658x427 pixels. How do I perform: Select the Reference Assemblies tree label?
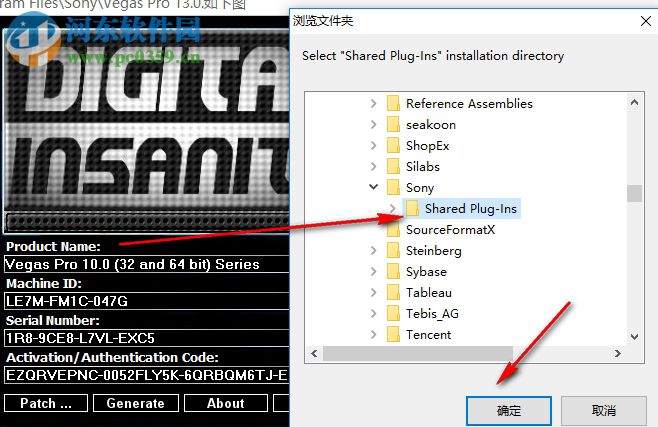pos(469,104)
